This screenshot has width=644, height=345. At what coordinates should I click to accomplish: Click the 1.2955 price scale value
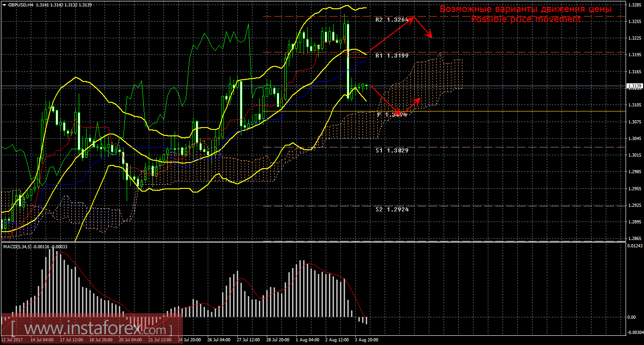[634, 188]
